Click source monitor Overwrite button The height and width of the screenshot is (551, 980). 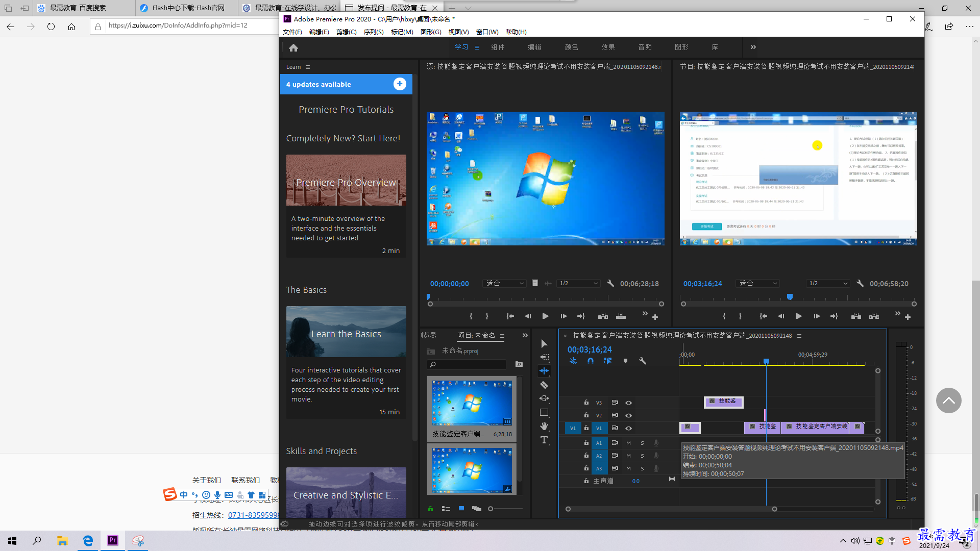click(x=621, y=316)
